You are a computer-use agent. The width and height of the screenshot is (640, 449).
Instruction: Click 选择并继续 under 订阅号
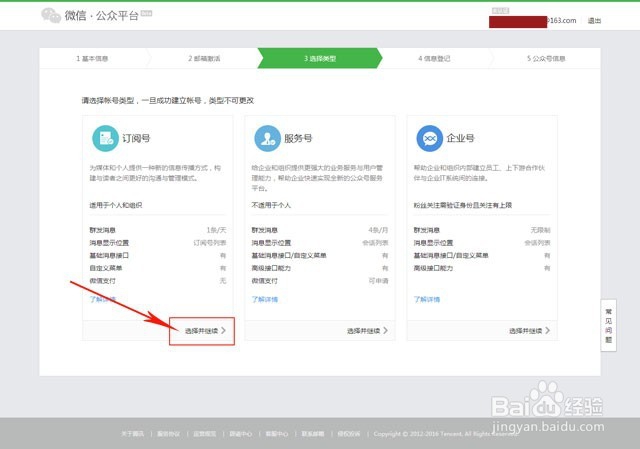coord(202,331)
